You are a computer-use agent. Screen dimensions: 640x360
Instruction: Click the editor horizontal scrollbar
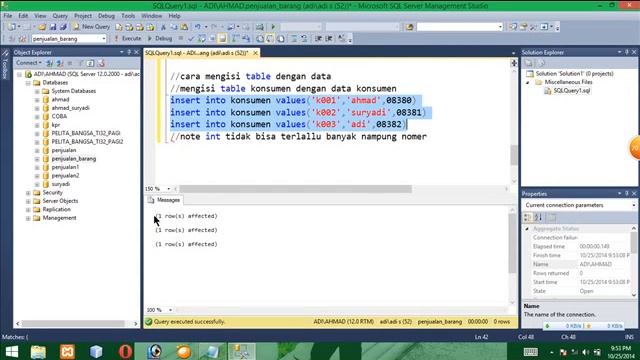[296, 189]
